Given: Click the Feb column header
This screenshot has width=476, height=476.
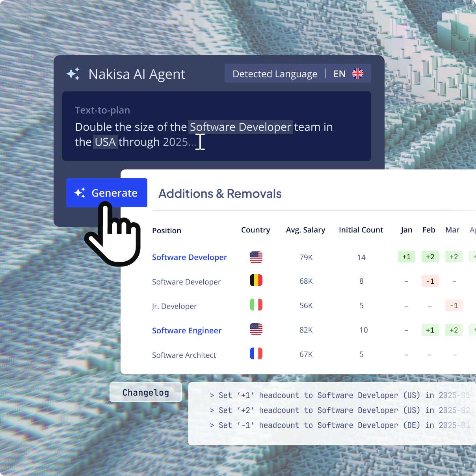Looking at the screenshot, I should tap(429, 230).
